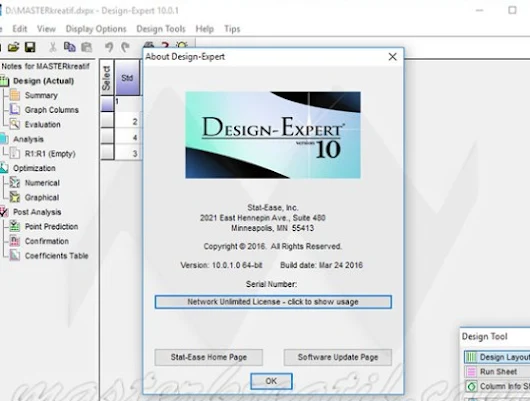Click the Open file folder icon
Viewport: 530px width, 401px height.
(14, 47)
